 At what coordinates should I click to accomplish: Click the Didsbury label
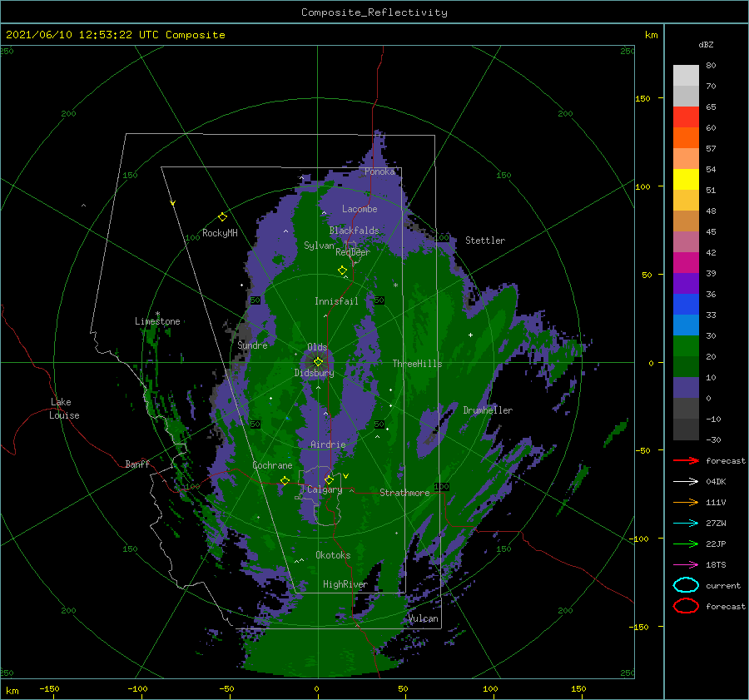[x=315, y=373]
